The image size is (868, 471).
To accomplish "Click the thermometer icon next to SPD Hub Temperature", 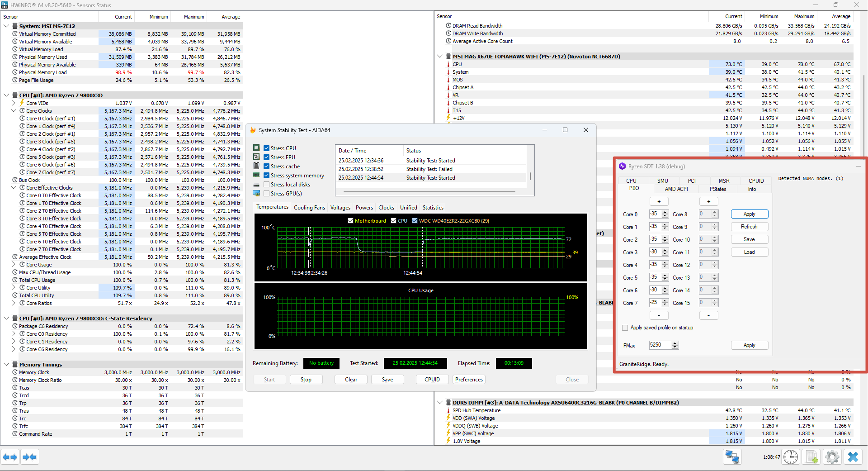I will (x=448, y=410).
